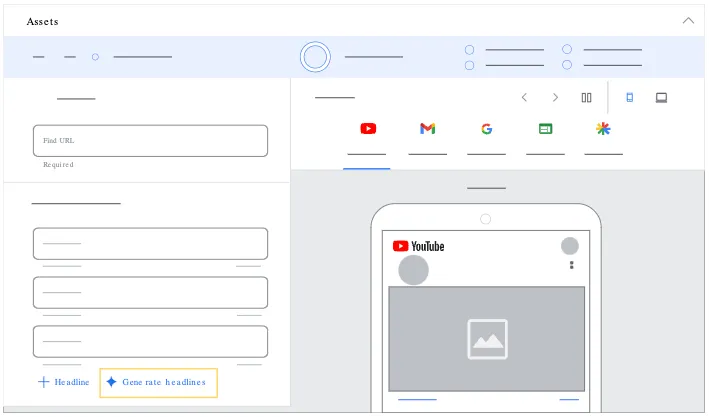Screen dimensions: 709x417
Task: Switch to mobile device preview
Action: coord(629,97)
